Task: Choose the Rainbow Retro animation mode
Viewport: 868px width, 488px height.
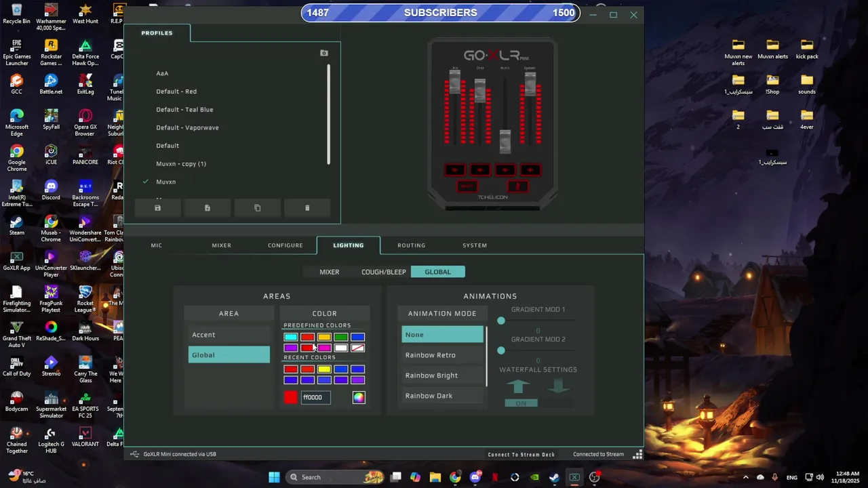Action: (442, 355)
